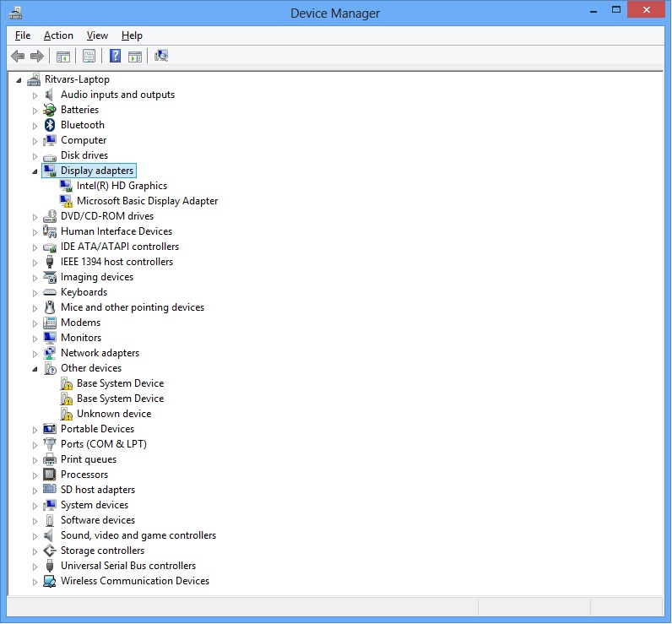Viewport: 672px width, 624px height.
Task: Click Scan for hardware changes icon
Action: pyautogui.click(x=161, y=56)
